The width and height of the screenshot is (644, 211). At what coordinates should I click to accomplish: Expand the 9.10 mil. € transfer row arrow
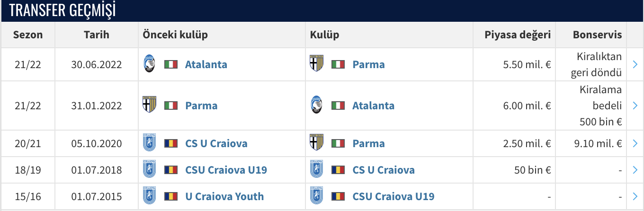(x=635, y=143)
